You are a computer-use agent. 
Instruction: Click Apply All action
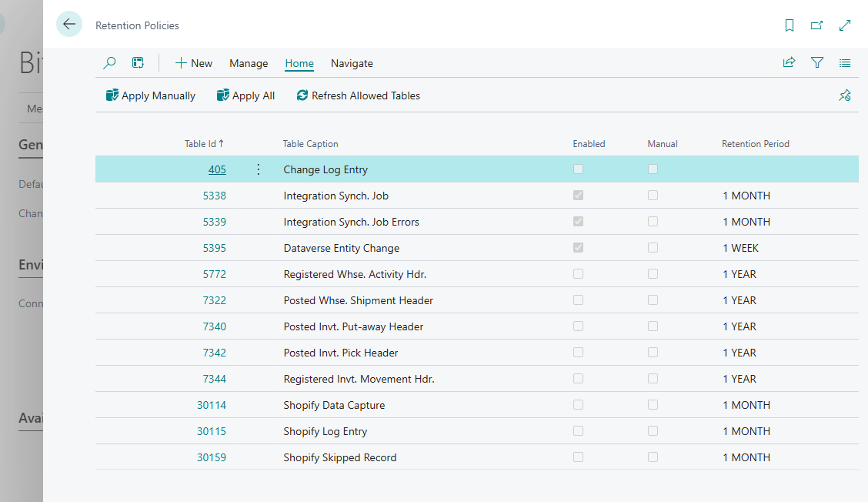(x=245, y=95)
